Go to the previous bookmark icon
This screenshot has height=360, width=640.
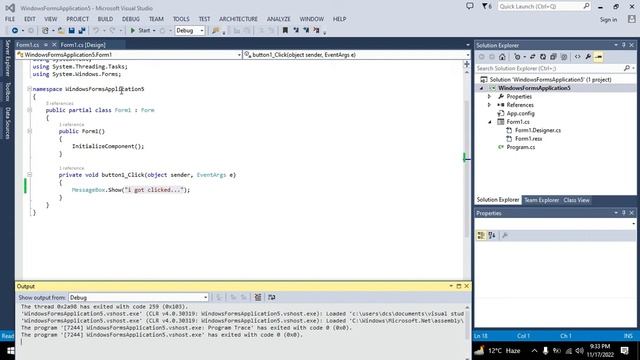point(296,30)
